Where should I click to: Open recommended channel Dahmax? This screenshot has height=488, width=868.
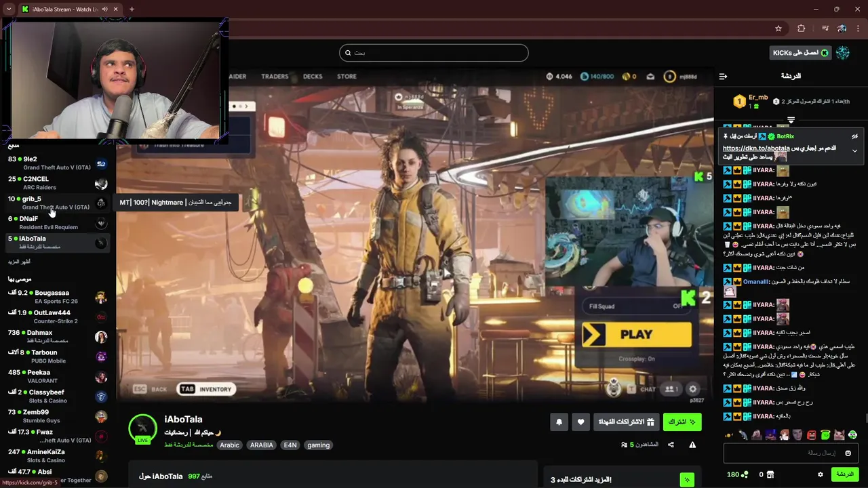click(x=58, y=337)
